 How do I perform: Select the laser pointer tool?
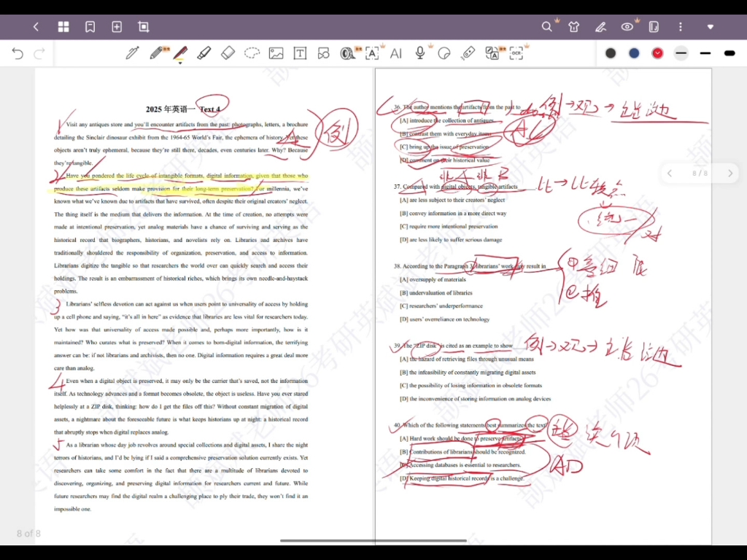pos(468,53)
